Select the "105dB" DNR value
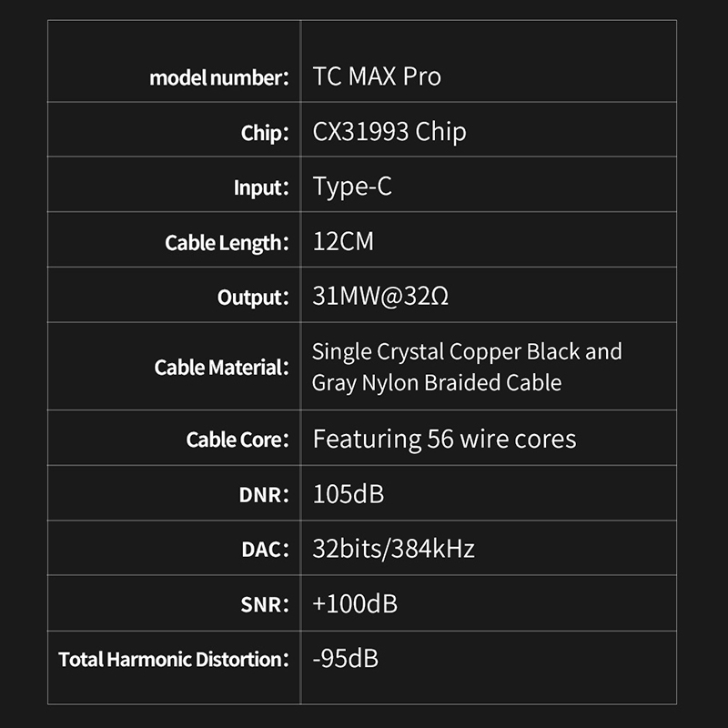 click(x=348, y=494)
